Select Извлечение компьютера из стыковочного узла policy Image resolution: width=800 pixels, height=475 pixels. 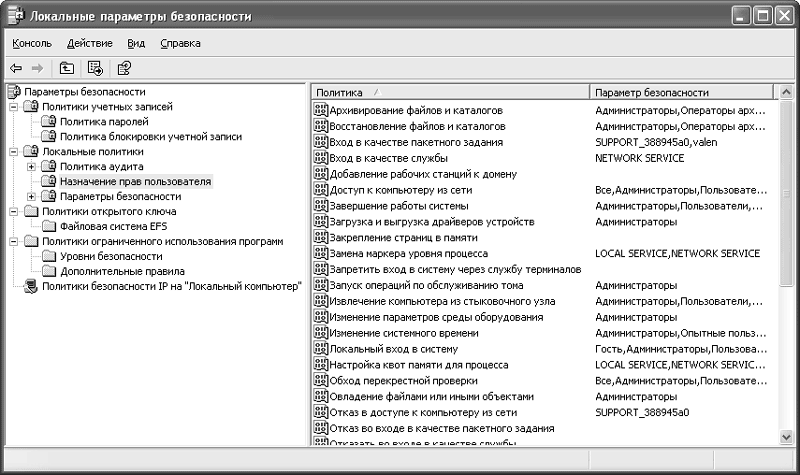tap(442, 301)
